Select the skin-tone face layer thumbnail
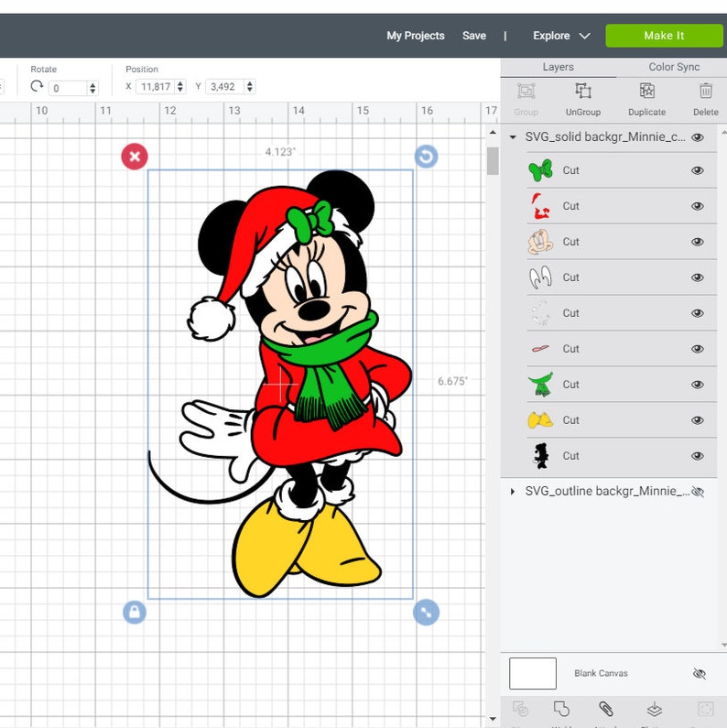 click(x=540, y=242)
